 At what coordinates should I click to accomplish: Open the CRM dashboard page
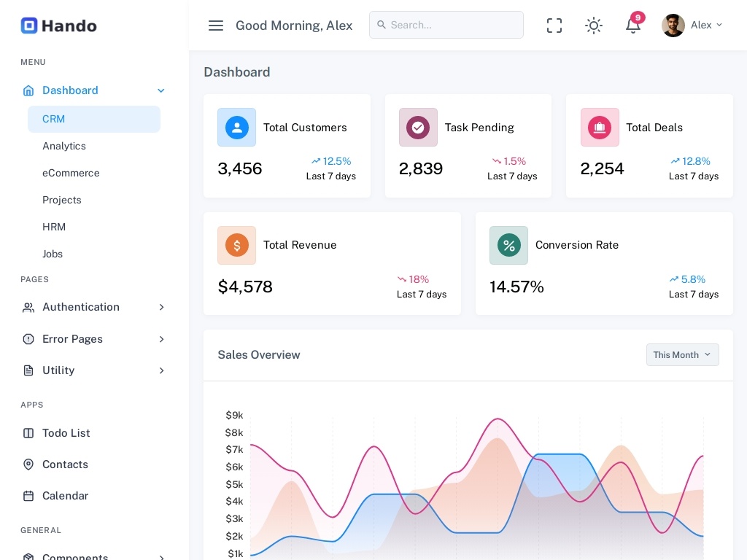click(54, 119)
